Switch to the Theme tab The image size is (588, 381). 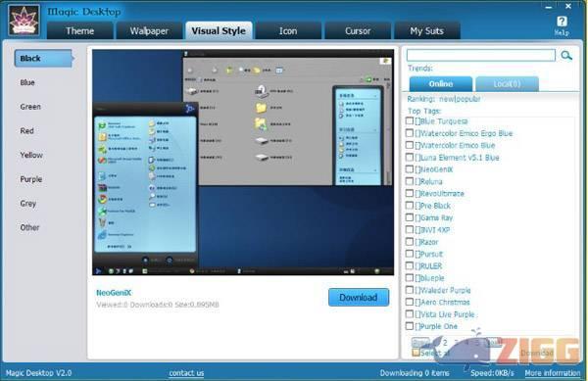(80, 30)
